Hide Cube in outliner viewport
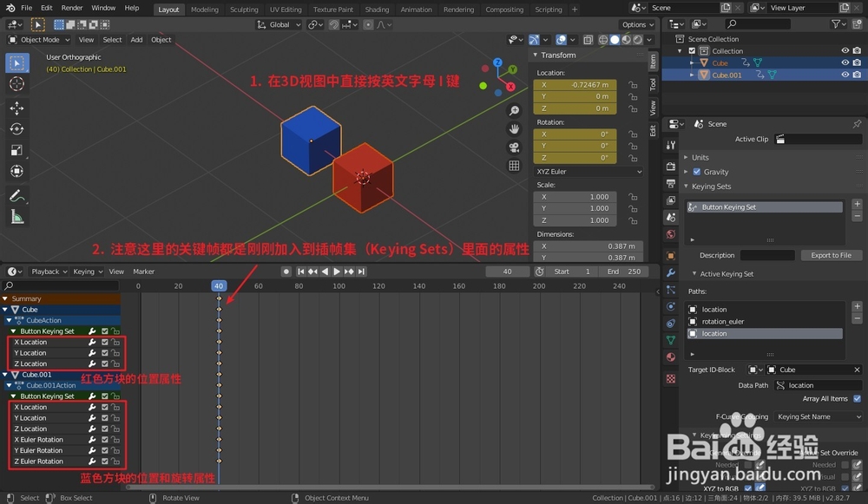The height and width of the screenshot is (504, 868). pyautogui.click(x=845, y=62)
